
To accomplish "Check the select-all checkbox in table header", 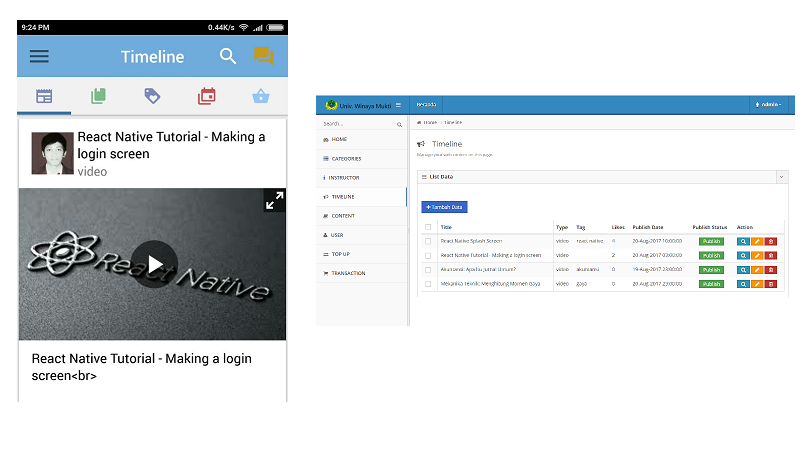I will pos(429,227).
